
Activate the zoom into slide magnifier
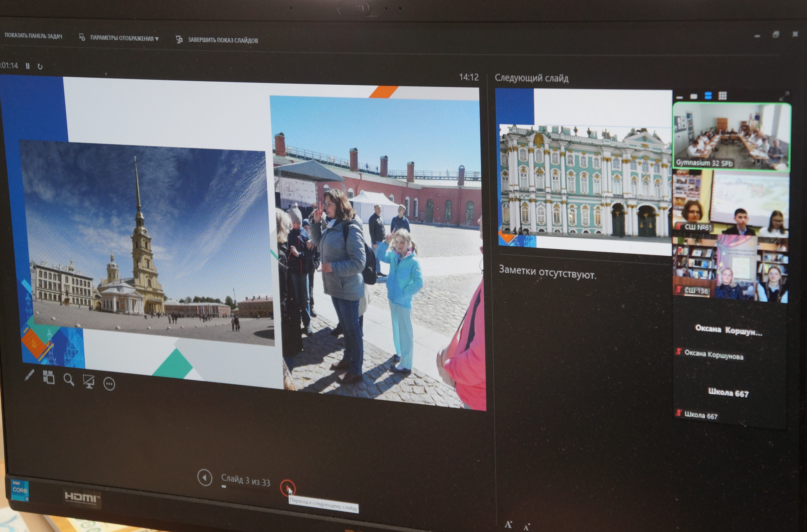[69, 380]
